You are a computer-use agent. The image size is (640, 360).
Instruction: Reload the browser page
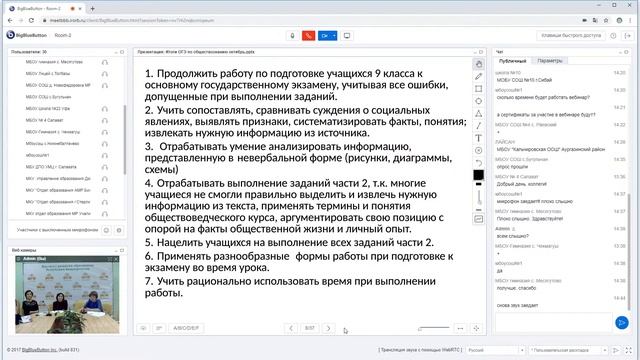tap(31, 20)
